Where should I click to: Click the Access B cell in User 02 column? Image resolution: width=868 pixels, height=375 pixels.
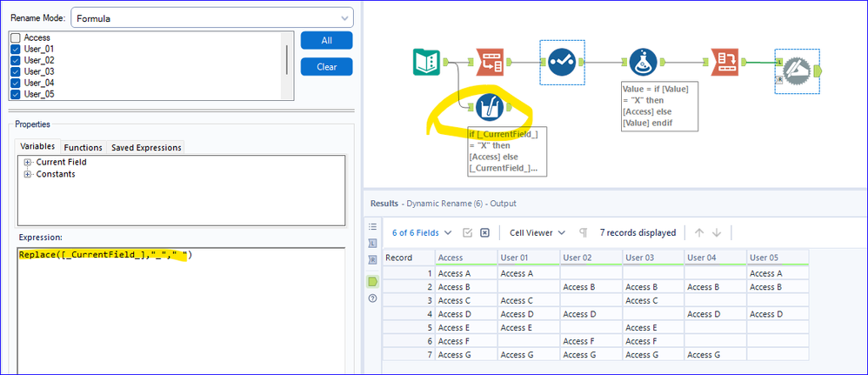[591, 287]
